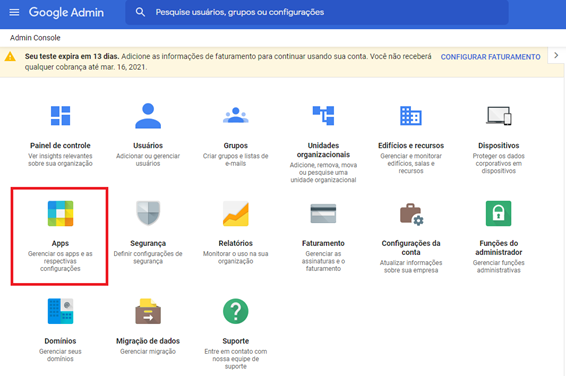Click the search magnifier icon
566x376 pixels.
[x=140, y=12]
